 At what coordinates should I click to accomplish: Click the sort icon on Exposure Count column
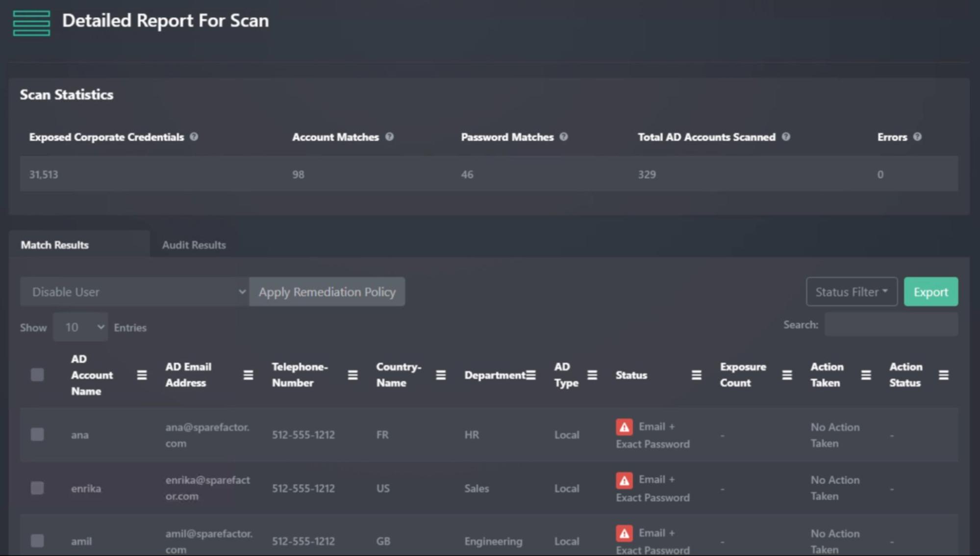(x=787, y=375)
